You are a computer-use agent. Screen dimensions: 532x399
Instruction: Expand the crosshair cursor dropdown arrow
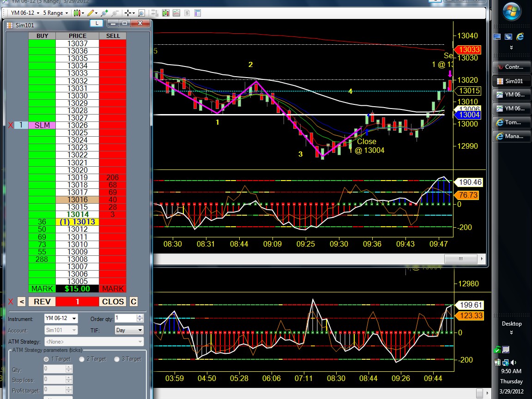pyautogui.click(x=133, y=13)
